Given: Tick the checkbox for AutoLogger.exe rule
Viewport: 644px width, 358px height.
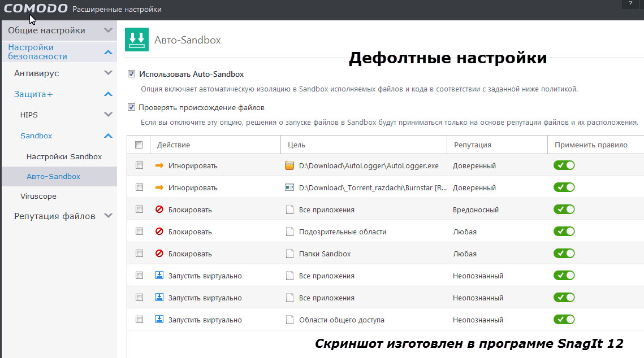Looking at the screenshot, I should 140,165.
